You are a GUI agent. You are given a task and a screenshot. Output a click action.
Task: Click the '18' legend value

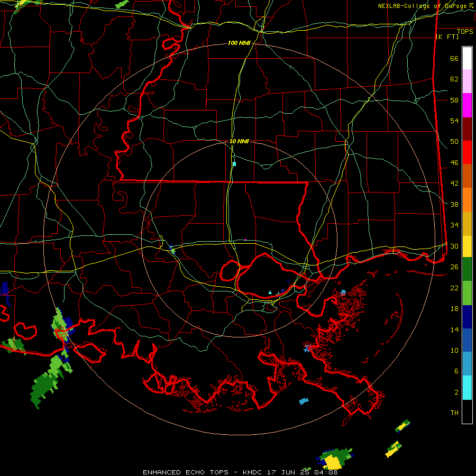point(454,309)
